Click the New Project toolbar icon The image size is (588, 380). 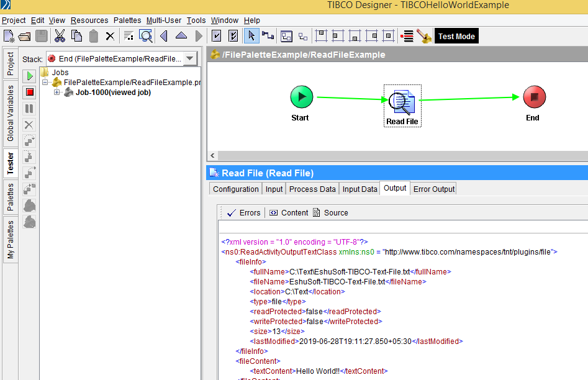[x=9, y=37]
